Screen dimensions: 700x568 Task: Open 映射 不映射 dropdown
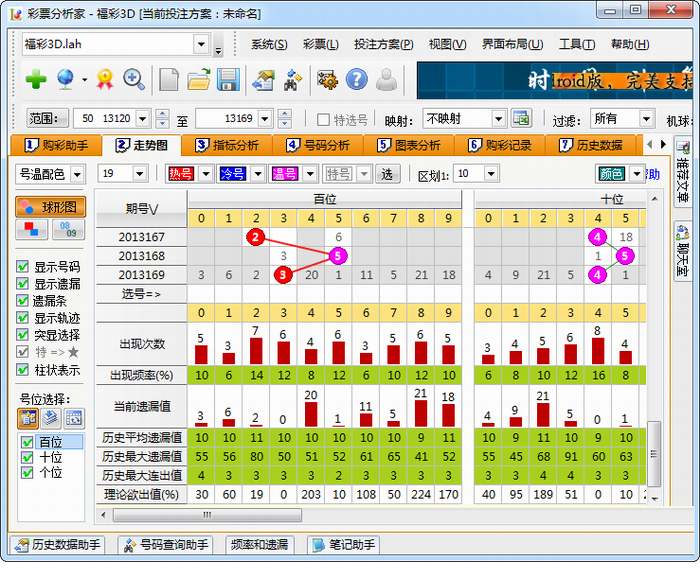[498, 119]
